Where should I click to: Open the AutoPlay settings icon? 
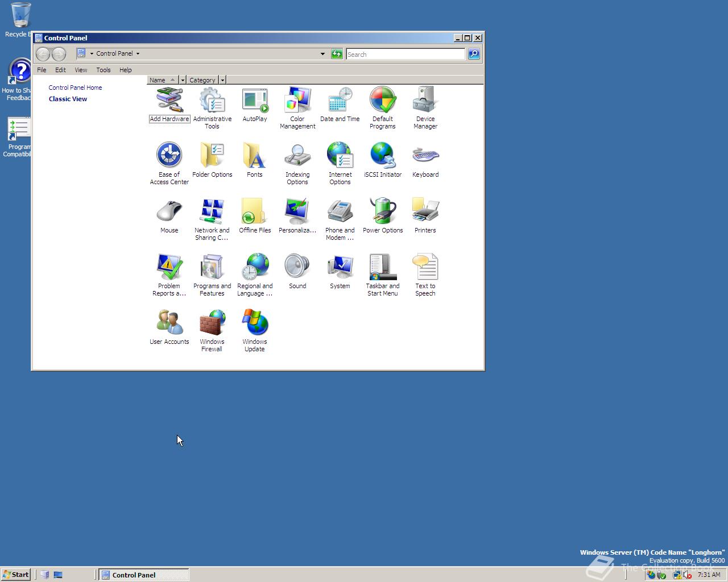(255, 105)
